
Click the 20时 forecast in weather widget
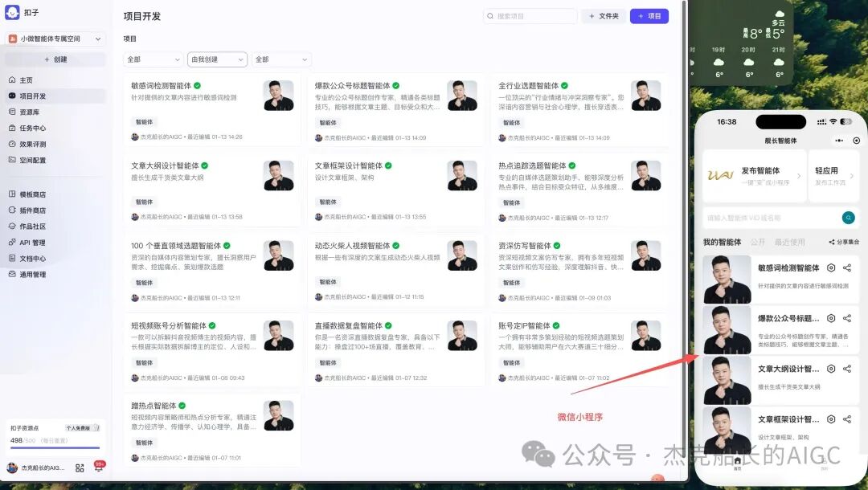[x=748, y=62]
